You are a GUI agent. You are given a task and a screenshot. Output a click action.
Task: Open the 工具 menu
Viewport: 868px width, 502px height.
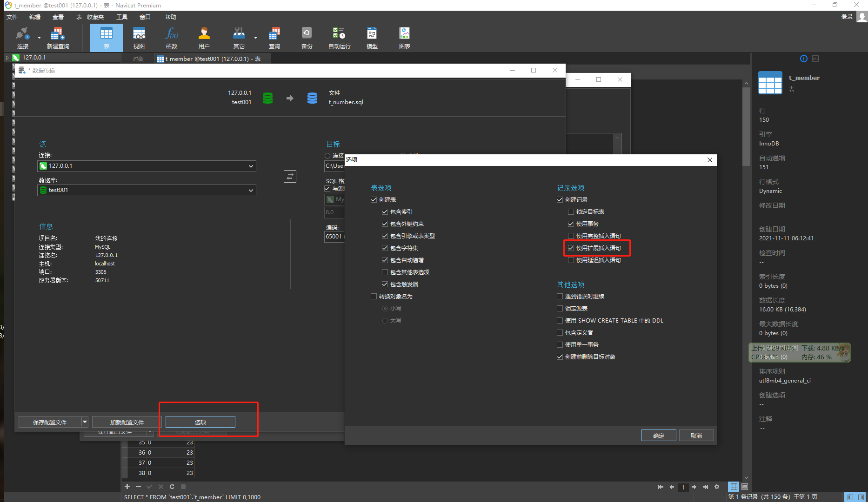(x=122, y=17)
